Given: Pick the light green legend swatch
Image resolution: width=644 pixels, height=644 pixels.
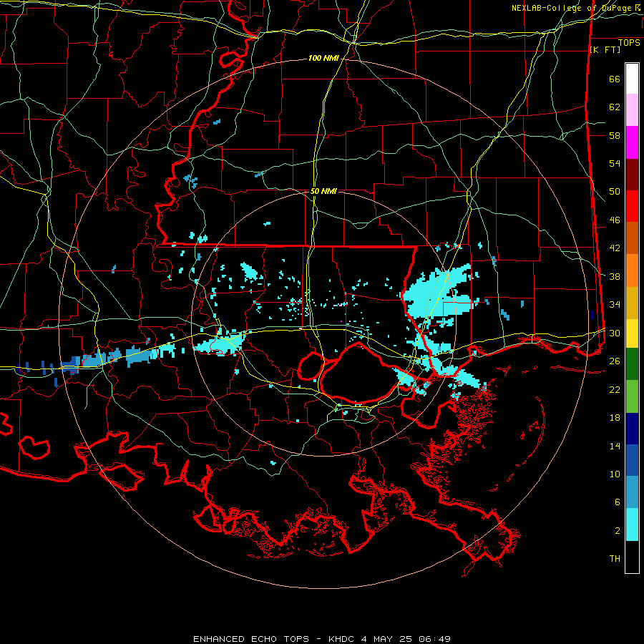Looking at the screenshot, I should 632,396.
